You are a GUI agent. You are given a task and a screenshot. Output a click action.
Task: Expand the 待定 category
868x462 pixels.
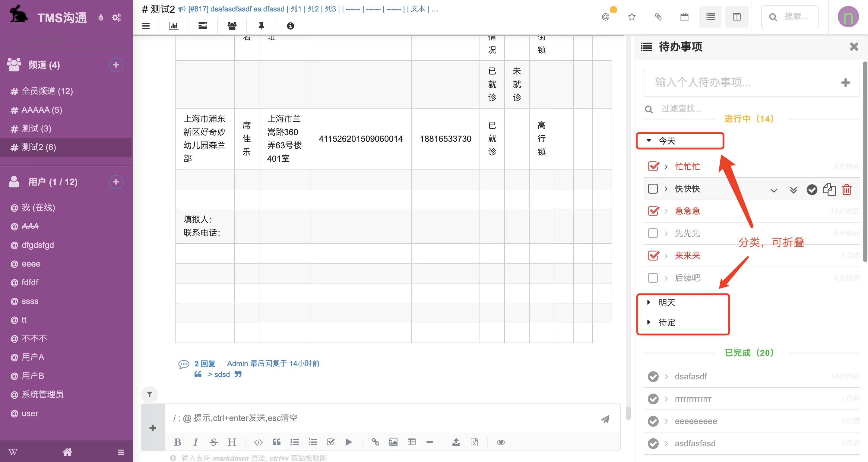tap(649, 322)
